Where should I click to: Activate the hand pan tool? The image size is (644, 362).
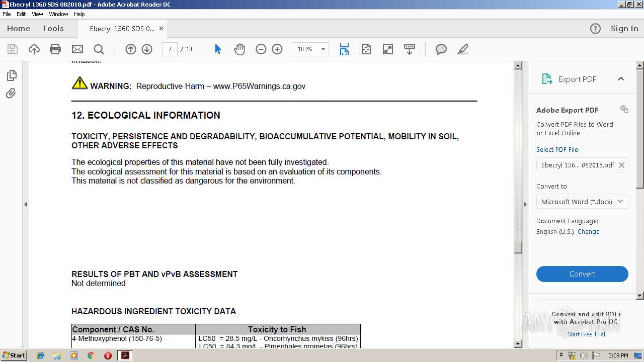tap(239, 49)
